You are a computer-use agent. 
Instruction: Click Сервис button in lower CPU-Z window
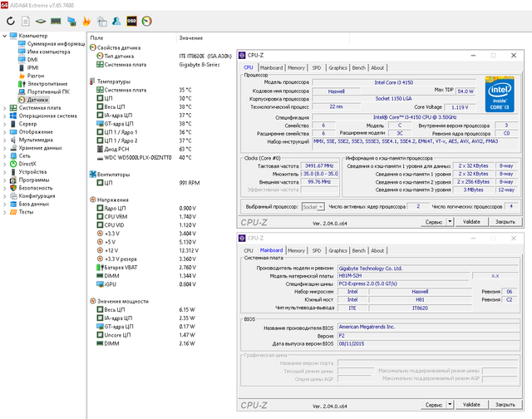pos(434,405)
